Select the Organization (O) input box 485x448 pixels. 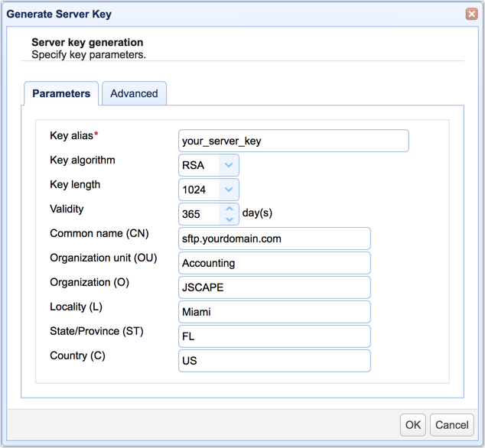[274, 287]
